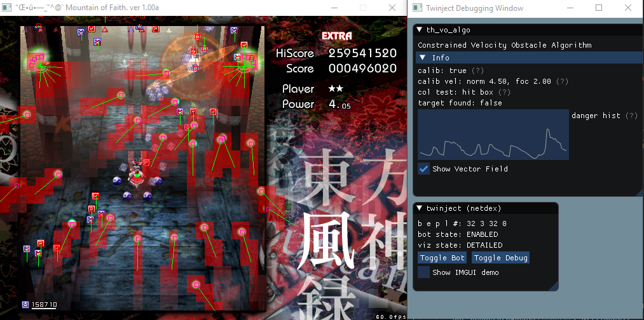Click the point item icon beside the bottom-left score counter
Screen dimensions: 644x320
(25, 304)
